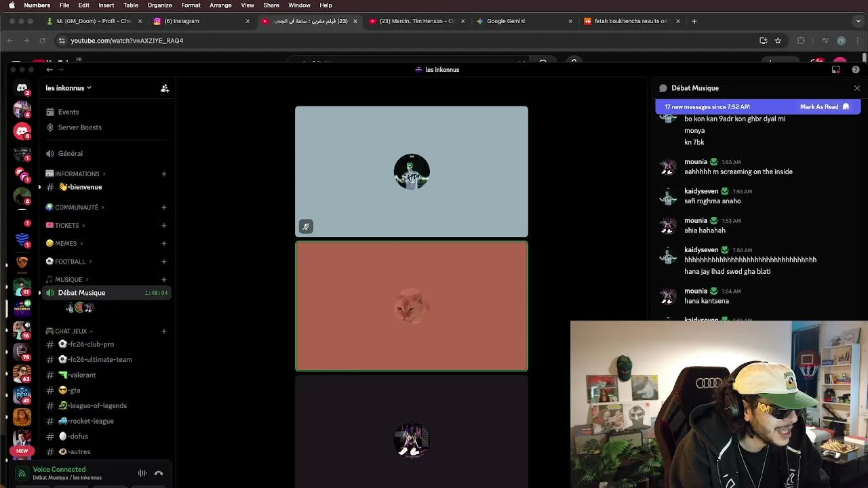Switch to M. (GM_Doom) Profil tab
The width and height of the screenshot is (868, 488).
click(94, 21)
